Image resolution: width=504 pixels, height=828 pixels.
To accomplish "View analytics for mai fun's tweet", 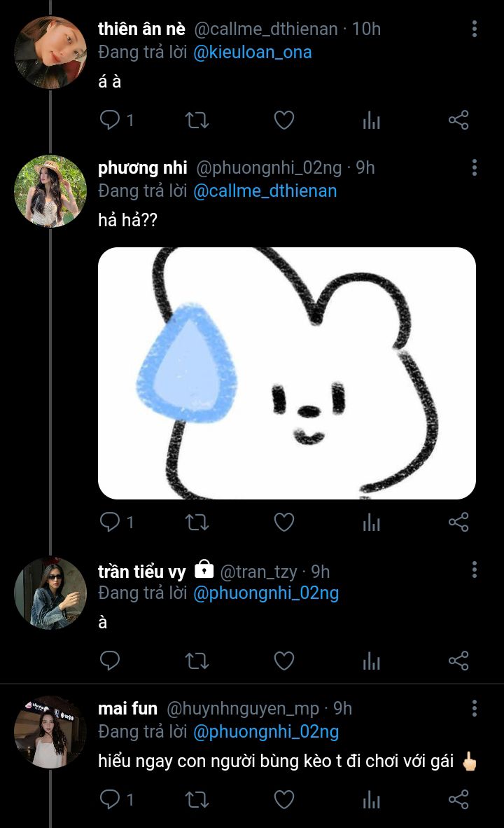I will (x=371, y=799).
